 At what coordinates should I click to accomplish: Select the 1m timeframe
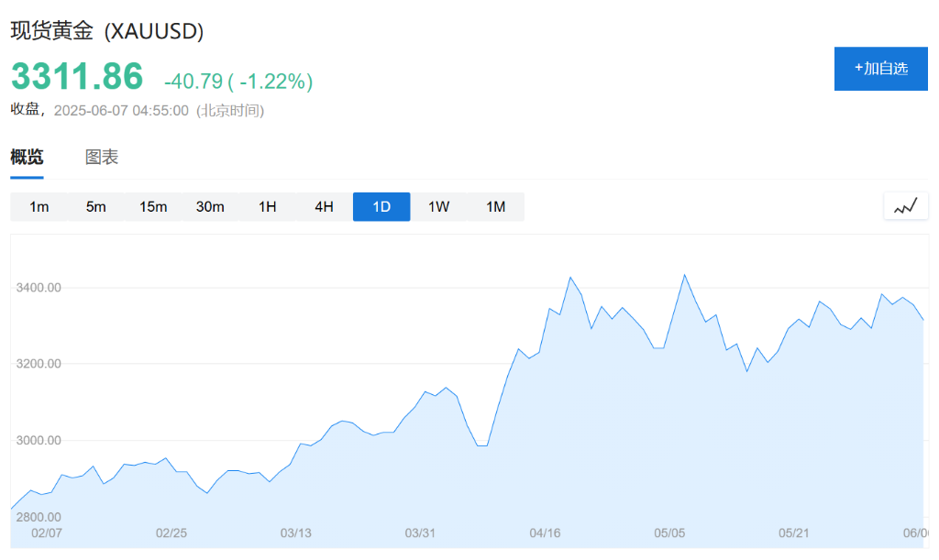(39, 207)
